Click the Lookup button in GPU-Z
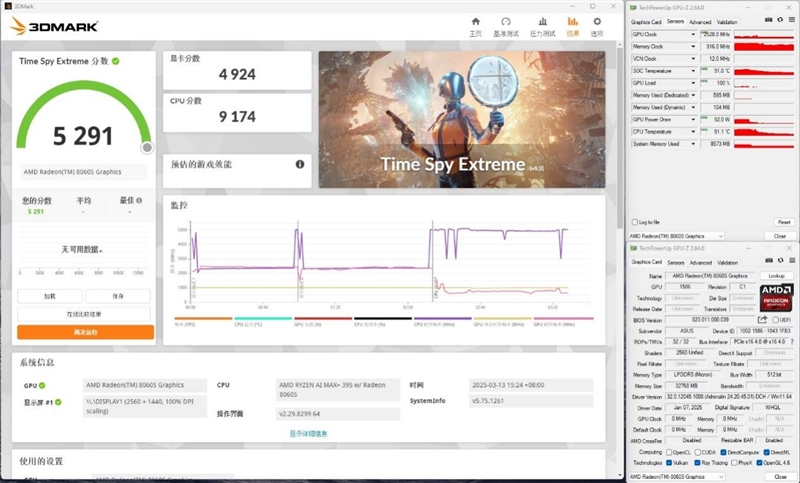This screenshot has width=800, height=483. click(775, 275)
